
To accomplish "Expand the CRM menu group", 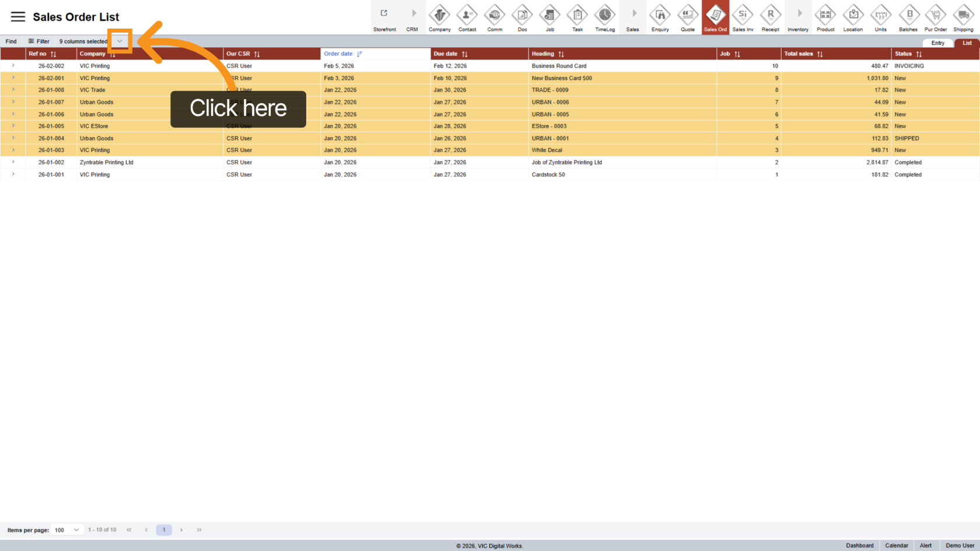I will (412, 17).
